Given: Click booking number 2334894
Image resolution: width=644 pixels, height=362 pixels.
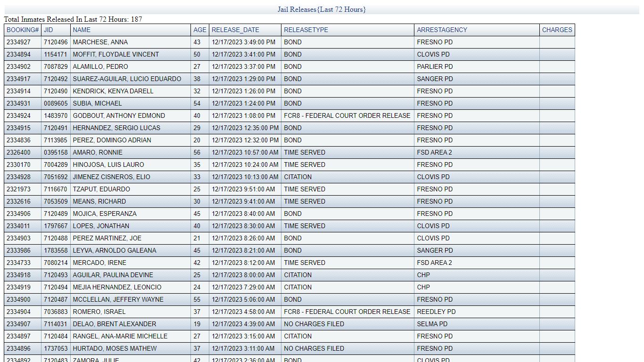Looking at the screenshot, I should 18,54.
